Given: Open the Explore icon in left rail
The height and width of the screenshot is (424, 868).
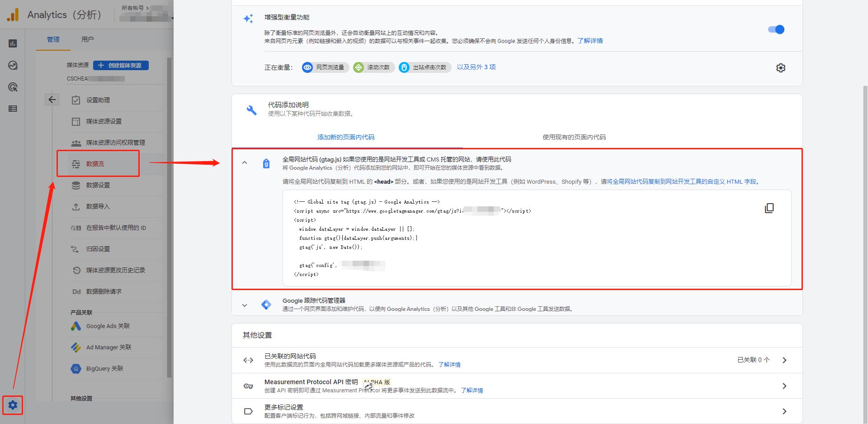Looking at the screenshot, I should 13,65.
